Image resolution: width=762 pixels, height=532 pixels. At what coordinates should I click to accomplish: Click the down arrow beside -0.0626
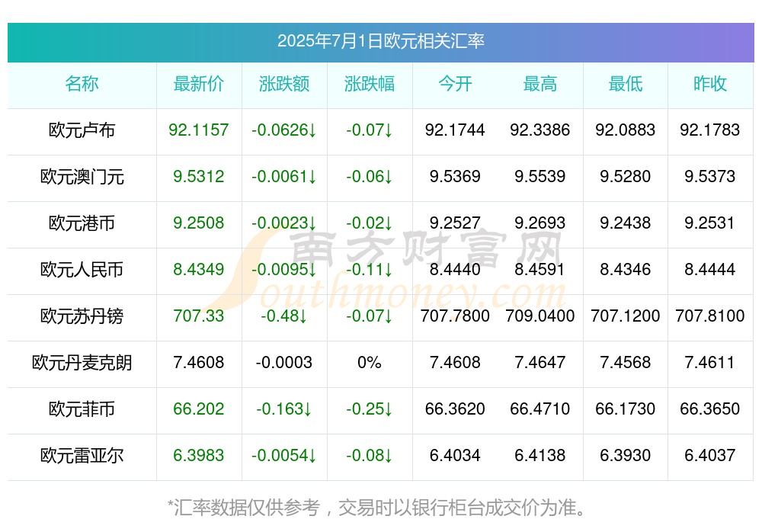point(312,130)
